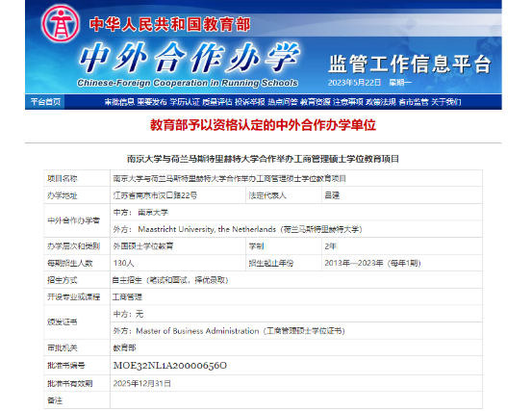Screen dimensions: 532x411
Task: Click the red heading 教育部予以资格认定的中外合作办学单位
Action: 263,125
